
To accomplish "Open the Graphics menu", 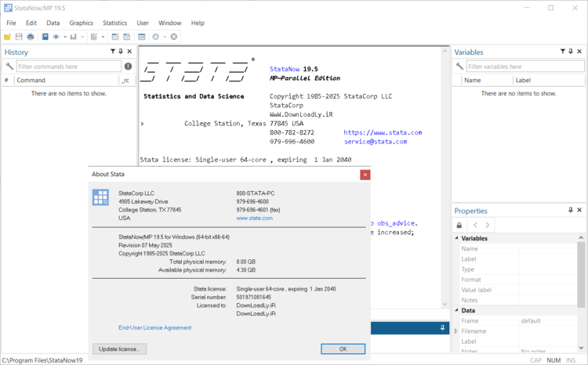I will (81, 23).
